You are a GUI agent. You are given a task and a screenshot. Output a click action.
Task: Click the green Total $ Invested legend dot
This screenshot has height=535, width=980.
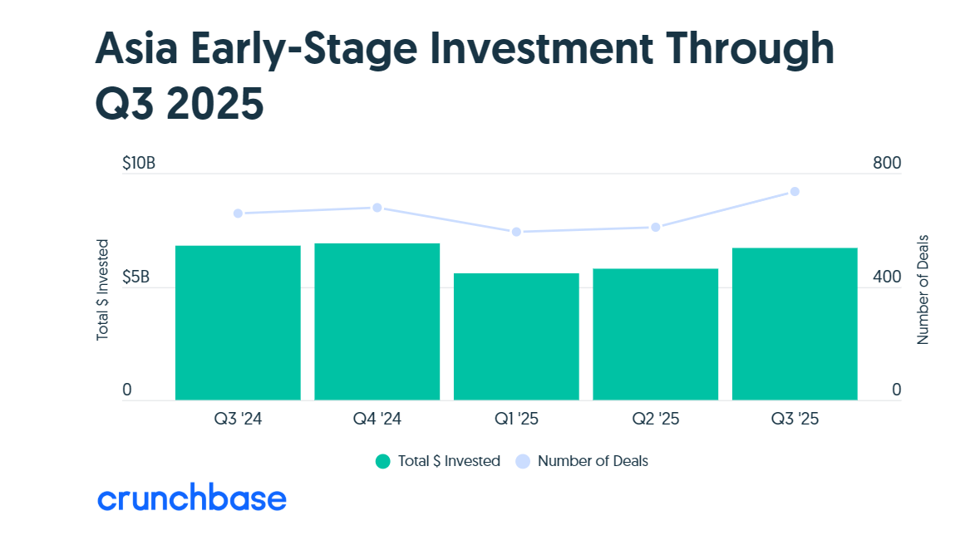coord(382,461)
